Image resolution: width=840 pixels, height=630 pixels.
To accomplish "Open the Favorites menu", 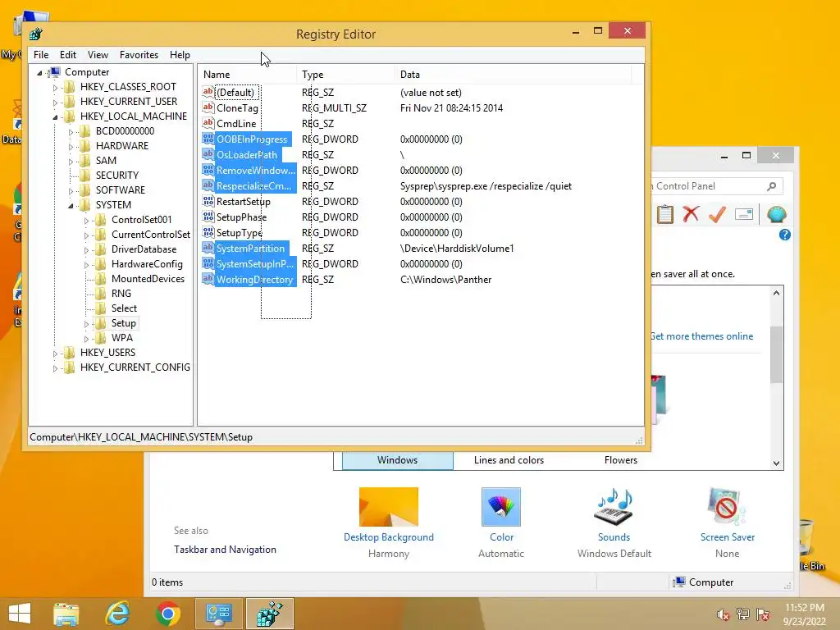I will (x=139, y=55).
